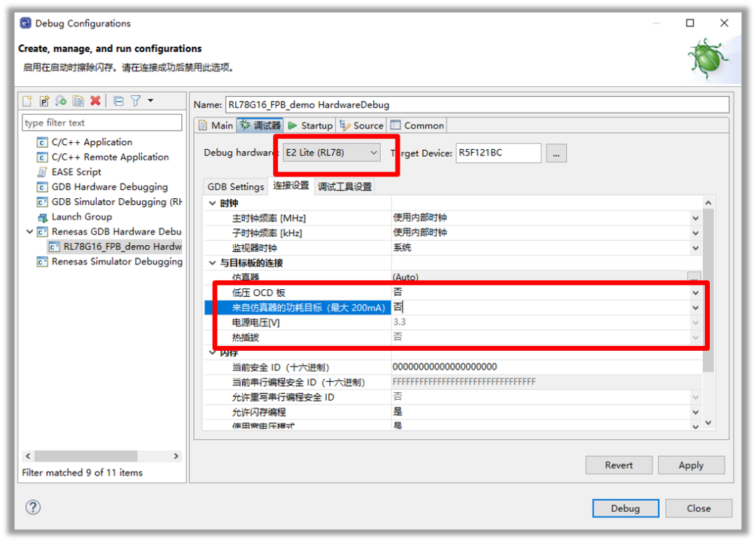Image resolution: width=756 pixels, height=542 pixels.
Task: Click the Export launch configuration icon
Action: 61,101
